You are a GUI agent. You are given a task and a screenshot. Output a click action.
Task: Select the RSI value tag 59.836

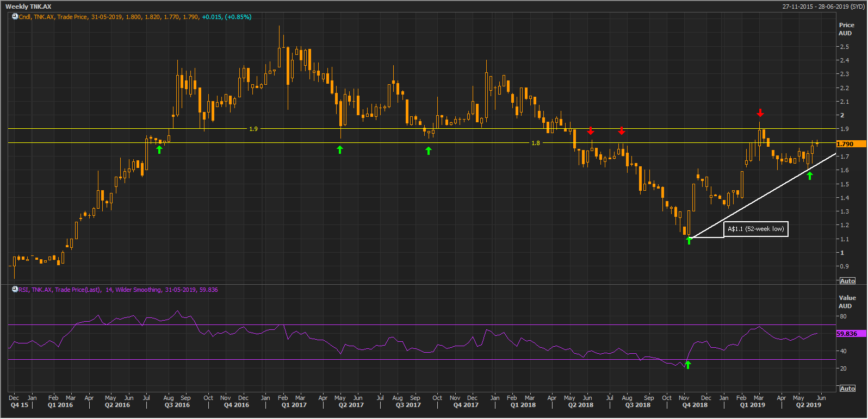coord(852,334)
